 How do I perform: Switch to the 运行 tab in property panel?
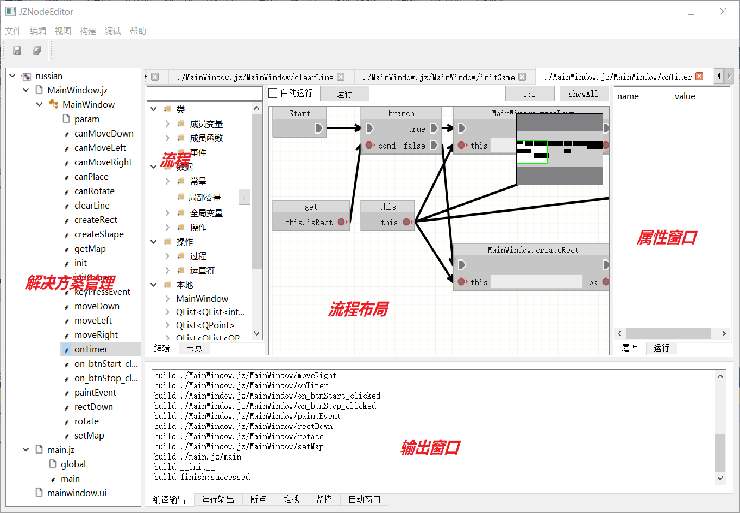click(x=661, y=348)
